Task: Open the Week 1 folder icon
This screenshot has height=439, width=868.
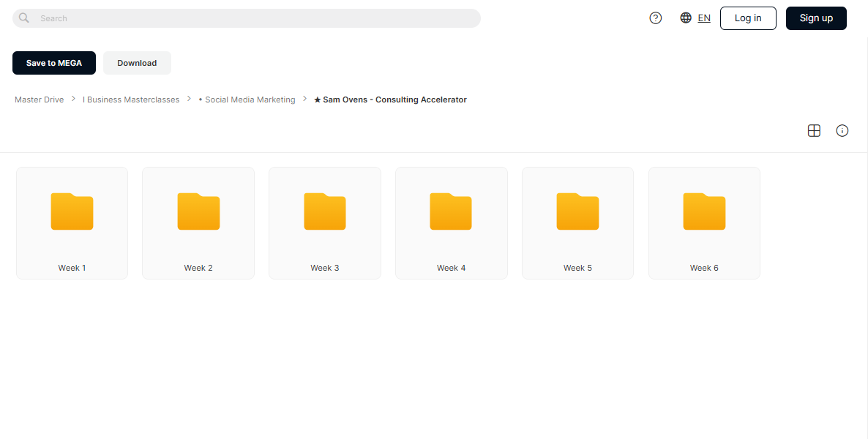Action: click(x=72, y=211)
